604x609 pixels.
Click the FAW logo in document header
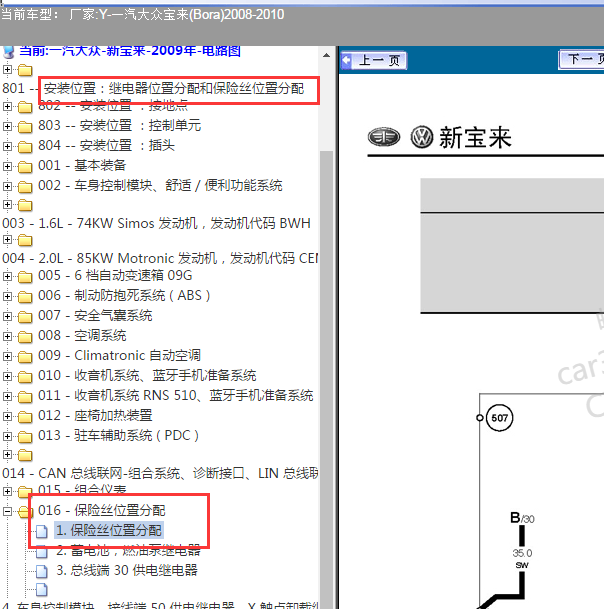[384, 137]
